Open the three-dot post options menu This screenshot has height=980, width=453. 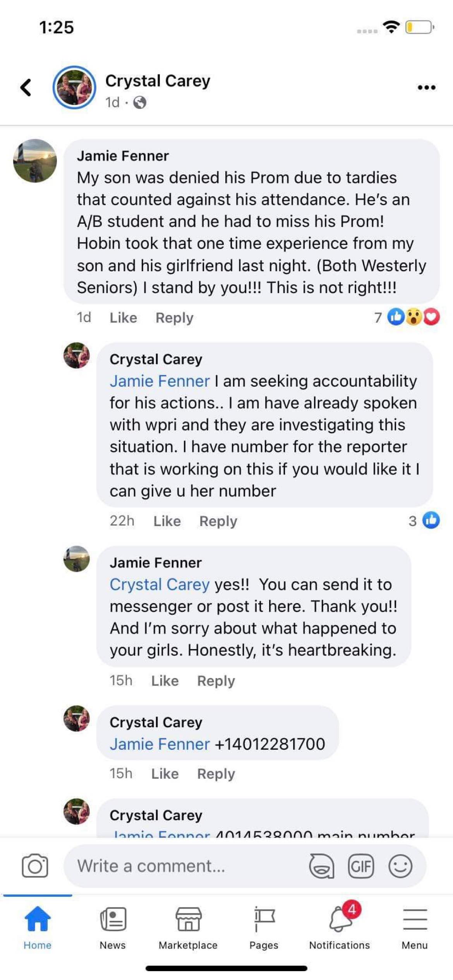pyautogui.click(x=426, y=87)
